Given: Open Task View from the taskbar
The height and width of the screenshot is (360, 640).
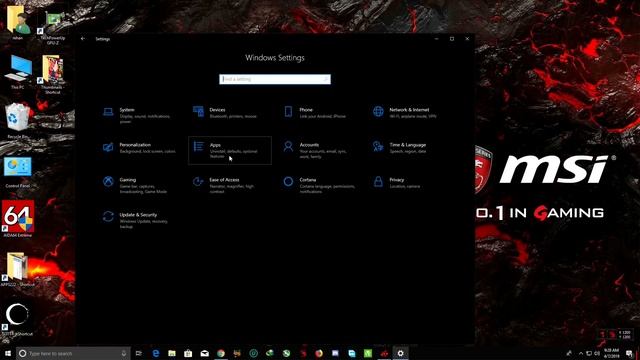Looking at the screenshot, I should click(139, 353).
